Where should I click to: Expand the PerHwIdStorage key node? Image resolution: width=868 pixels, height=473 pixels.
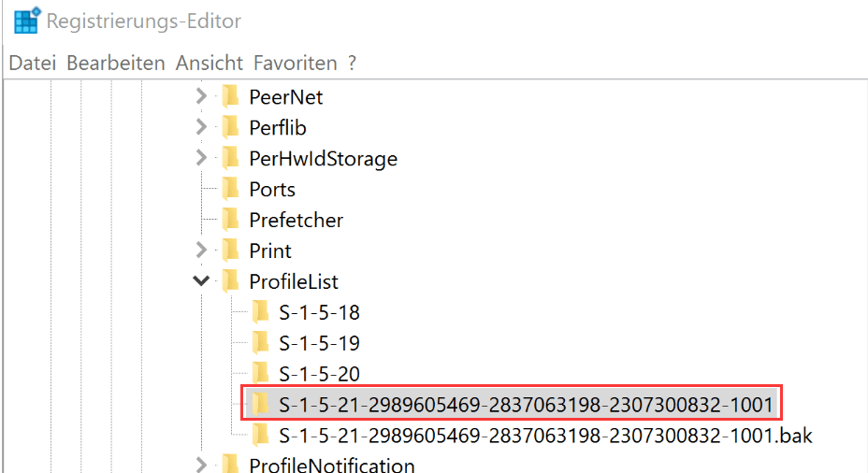pyautogui.click(x=200, y=159)
